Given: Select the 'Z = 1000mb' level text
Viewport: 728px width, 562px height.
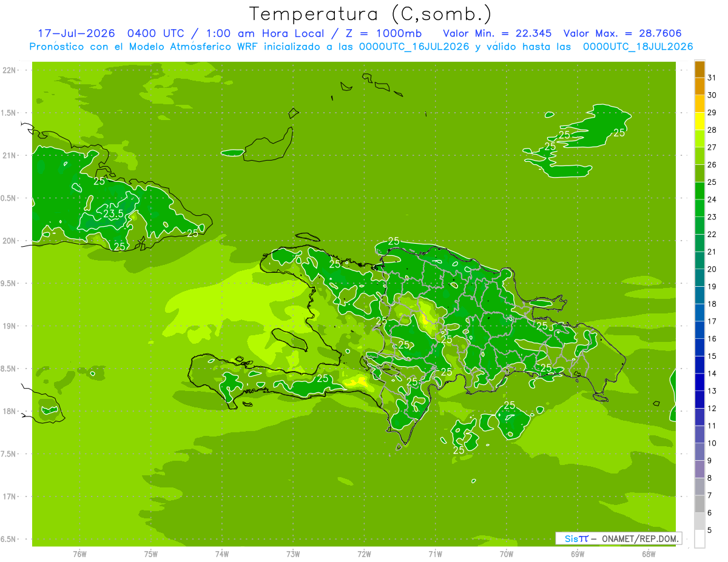Looking at the screenshot, I should point(385,33).
